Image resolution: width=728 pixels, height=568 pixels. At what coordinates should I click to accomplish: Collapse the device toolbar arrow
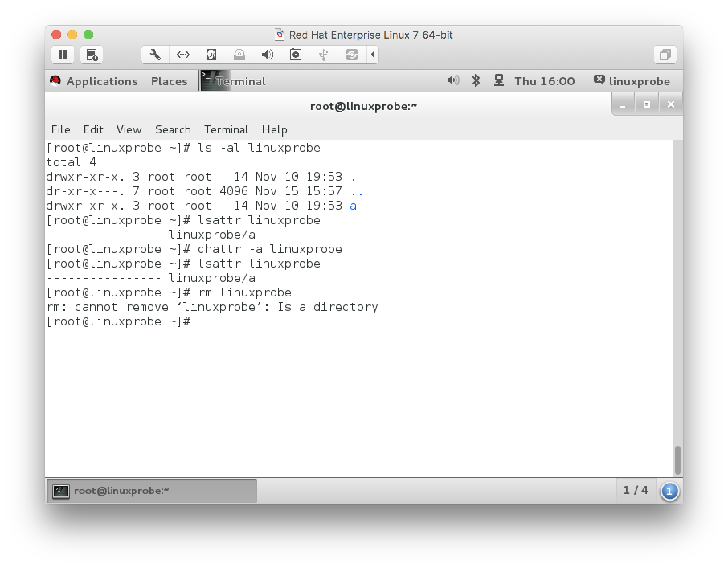tap(373, 55)
